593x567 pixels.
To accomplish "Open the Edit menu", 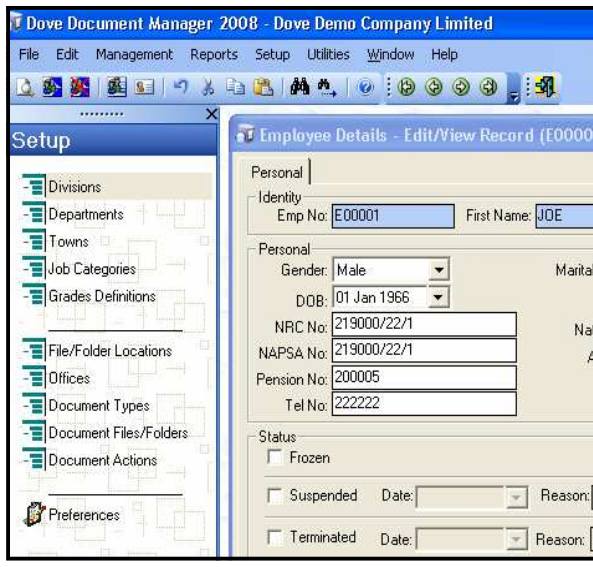I will pyautogui.click(x=67, y=54).
